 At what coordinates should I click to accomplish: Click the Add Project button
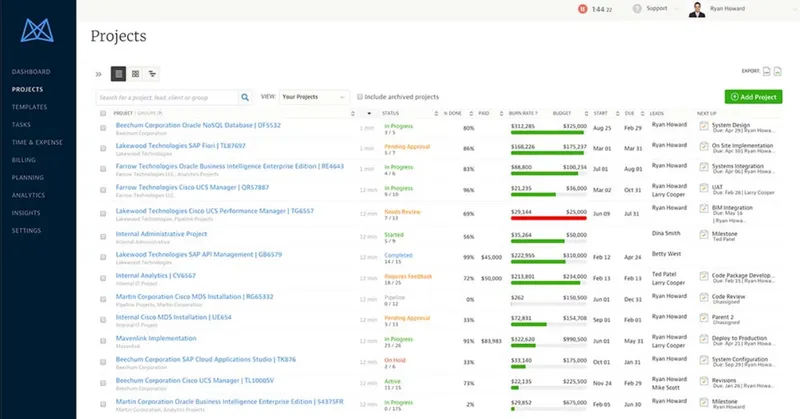pyautogui.click(x=753, y=97)
